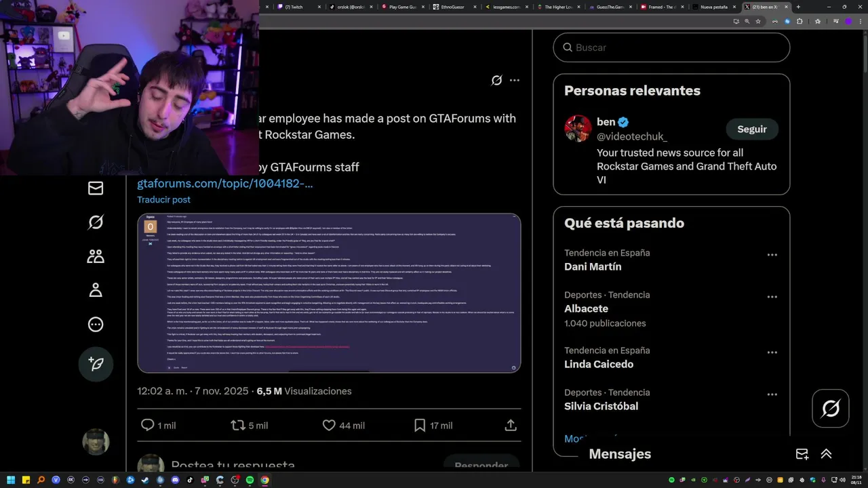Switch to the Nueva pestaña browser tab
Image resolution: width=868 pixels, height=488 pixels.
[713, 7]
